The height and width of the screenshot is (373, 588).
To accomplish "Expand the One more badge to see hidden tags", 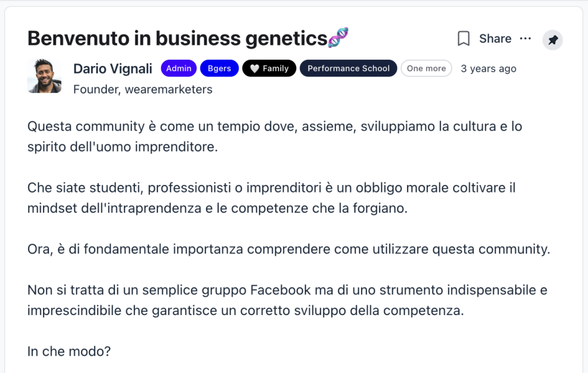I will (426, 68).
